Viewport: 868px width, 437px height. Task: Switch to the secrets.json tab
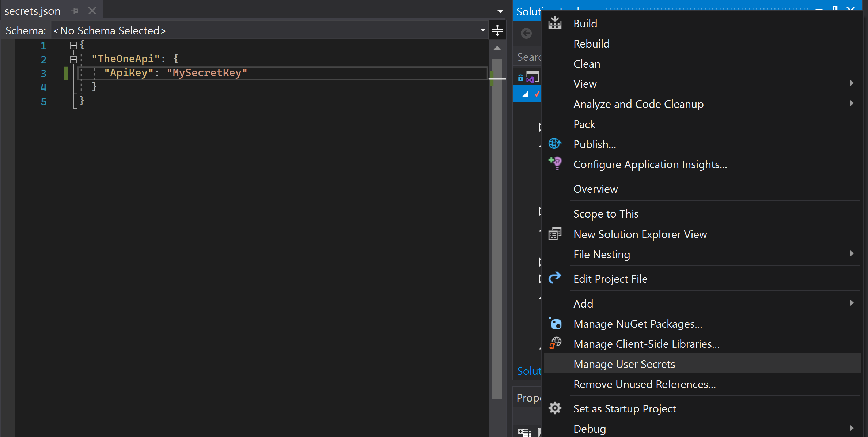tap(33, 11)
